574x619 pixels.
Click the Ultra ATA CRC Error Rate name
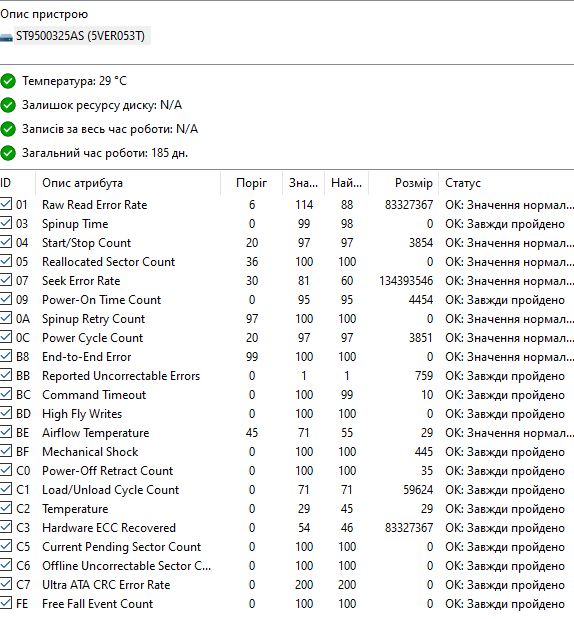[x=106, y=585]
